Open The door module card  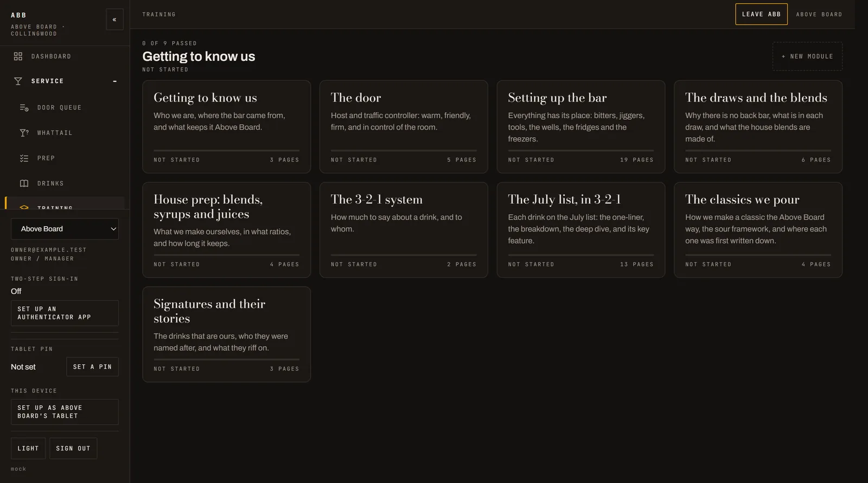pyautogui.click(x=404, y=127)
